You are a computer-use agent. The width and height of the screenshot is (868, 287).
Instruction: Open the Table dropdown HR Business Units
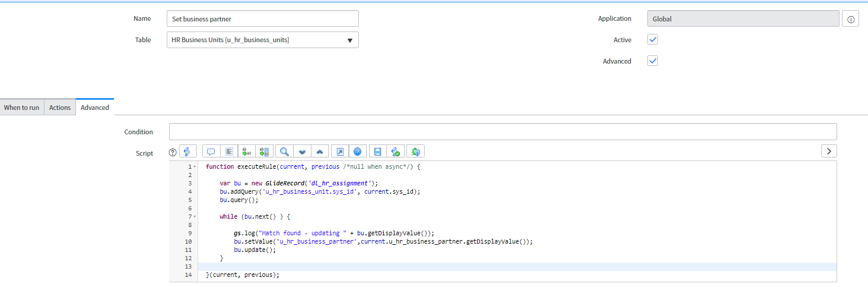(x=263, y=40)
